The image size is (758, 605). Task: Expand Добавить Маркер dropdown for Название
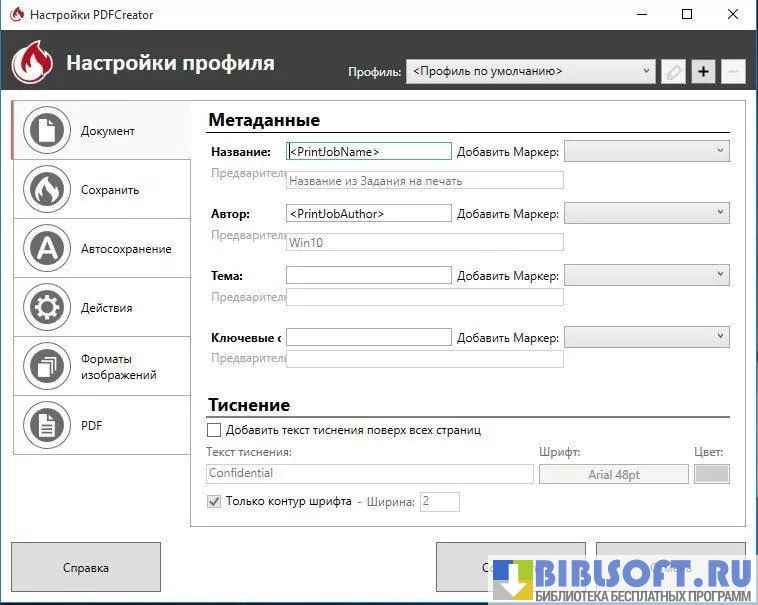[646, 151]
